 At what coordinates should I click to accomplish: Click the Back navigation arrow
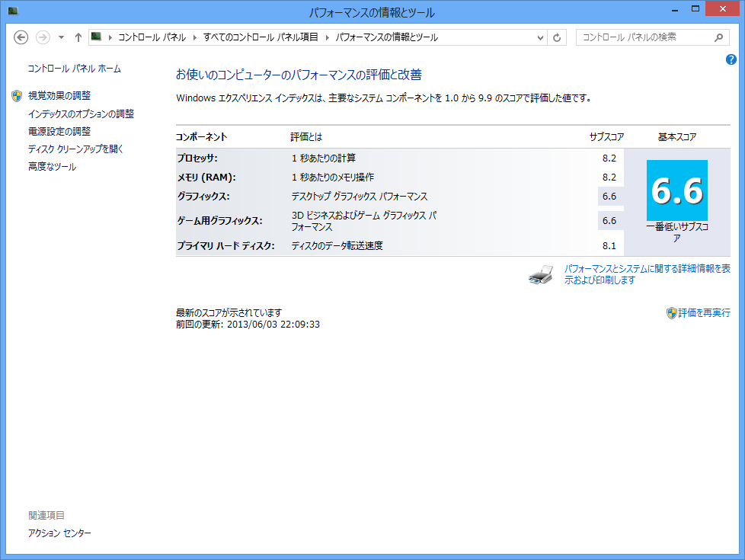(21, 37)
